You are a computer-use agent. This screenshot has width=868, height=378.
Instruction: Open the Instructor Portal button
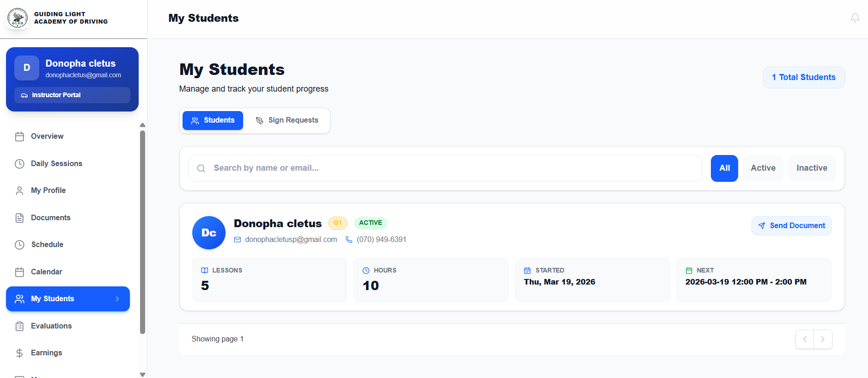click(72, 95)
